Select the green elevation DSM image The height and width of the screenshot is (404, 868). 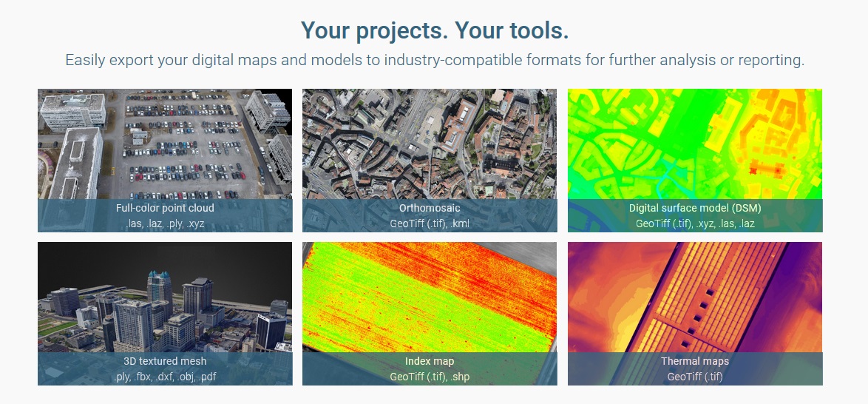click(695, 144)
